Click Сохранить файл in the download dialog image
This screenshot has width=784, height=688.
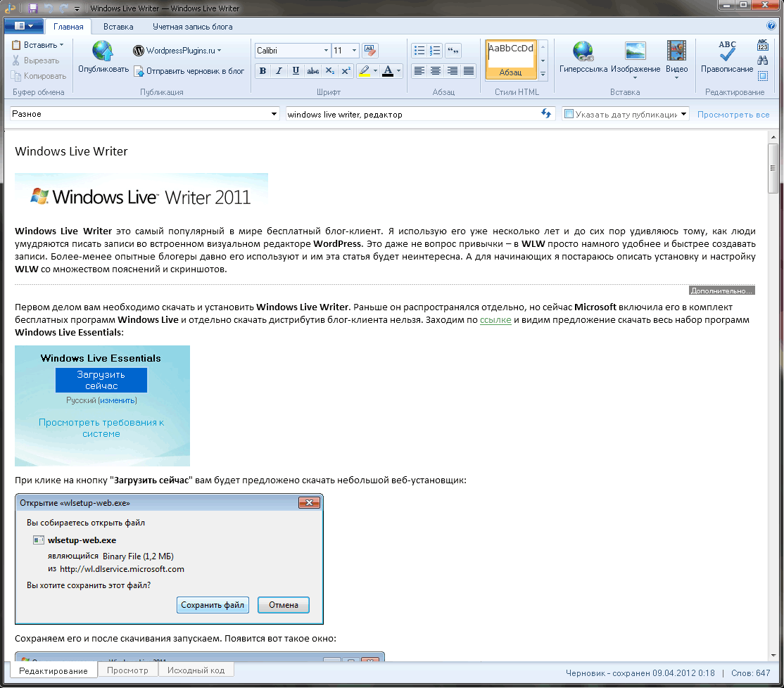tap(213, 604)
